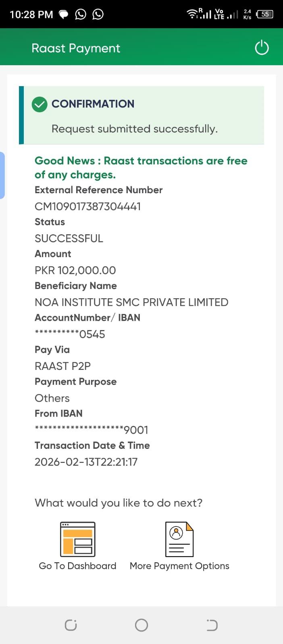Tap the power logout icon
Viewport: 283px width, 644px height.
coord(262,47)
